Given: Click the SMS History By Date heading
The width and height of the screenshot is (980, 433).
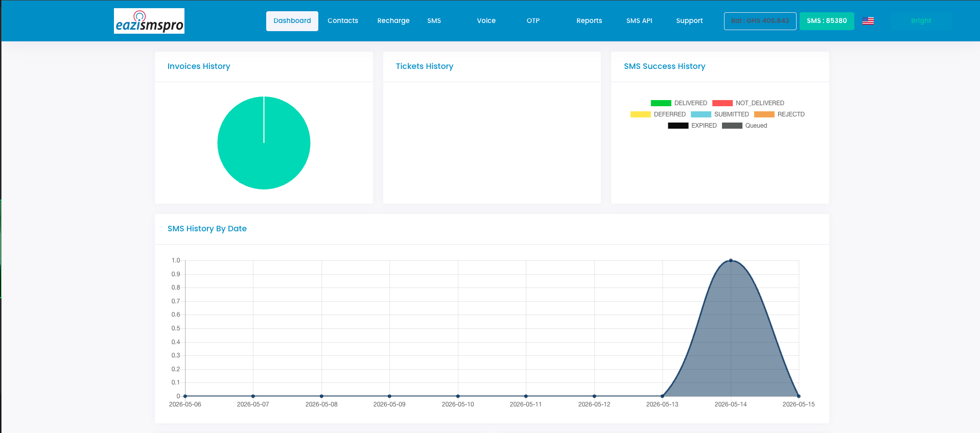Looking at the screenshot, I should click(x=207, y=229).
